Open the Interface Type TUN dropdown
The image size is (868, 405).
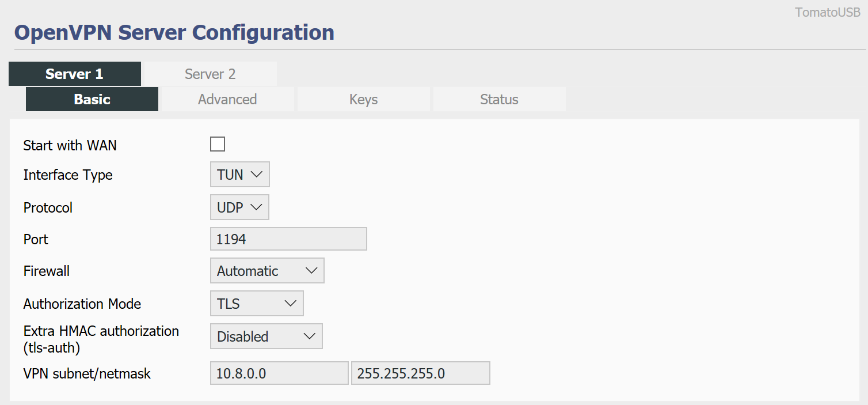(239, 175)
